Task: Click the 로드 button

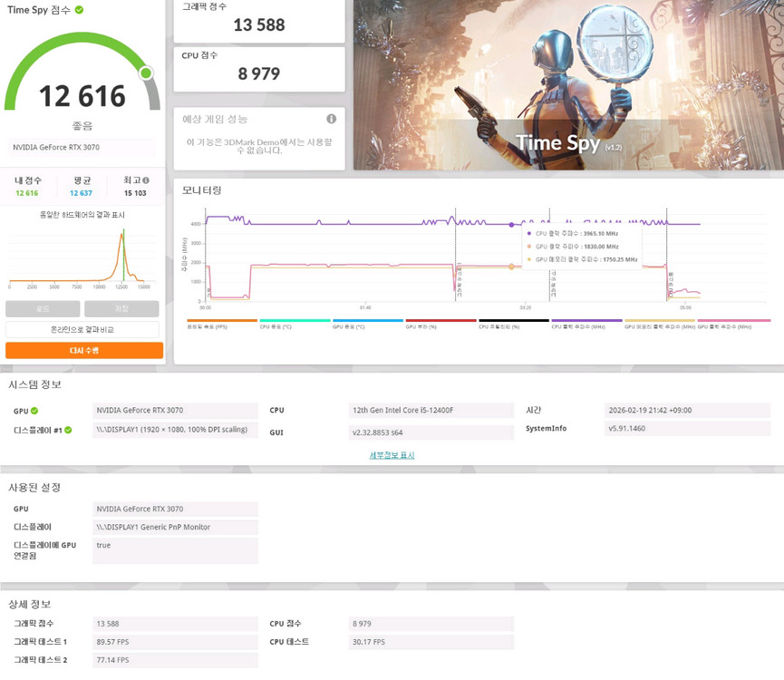Action: [43, 308]
